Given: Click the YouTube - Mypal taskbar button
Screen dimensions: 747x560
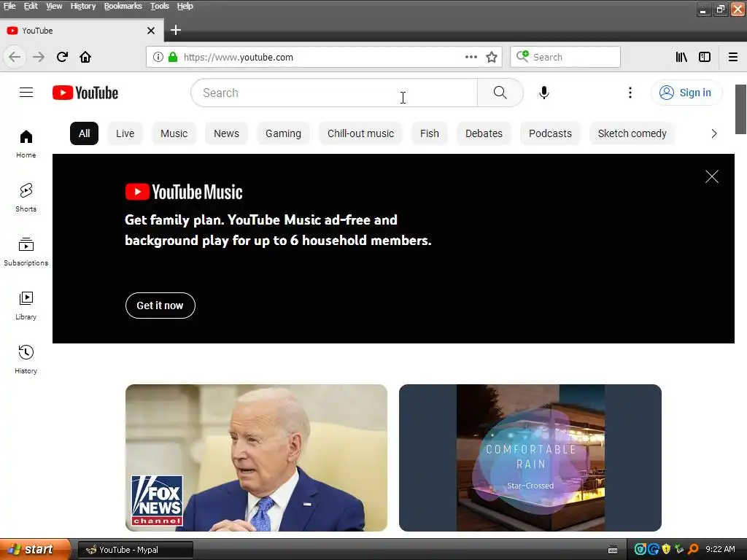Looking at the screenshot, I should [x=135, y=550].
